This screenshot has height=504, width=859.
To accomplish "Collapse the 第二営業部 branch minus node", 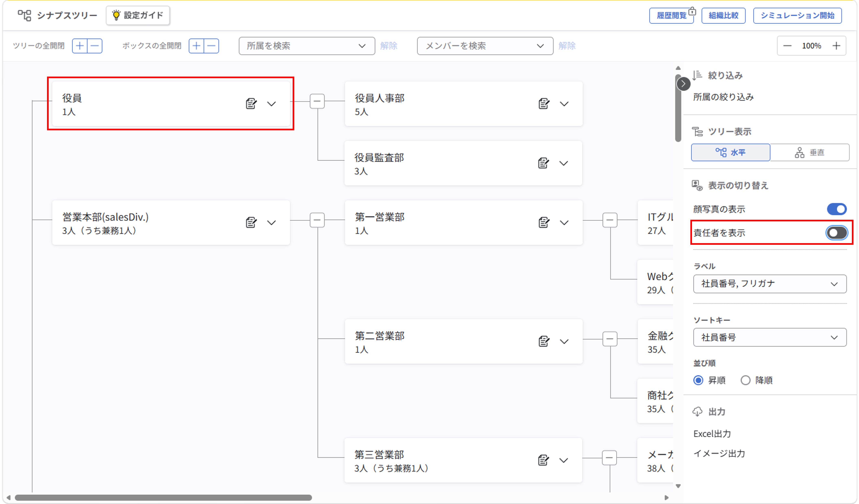I will [610, 339].
